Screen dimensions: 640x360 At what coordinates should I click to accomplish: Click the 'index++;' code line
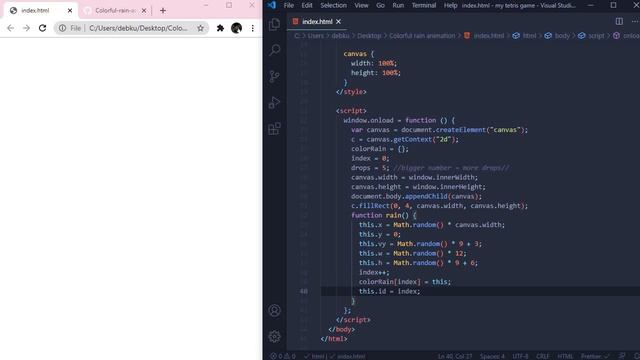(x=374, y=272)
